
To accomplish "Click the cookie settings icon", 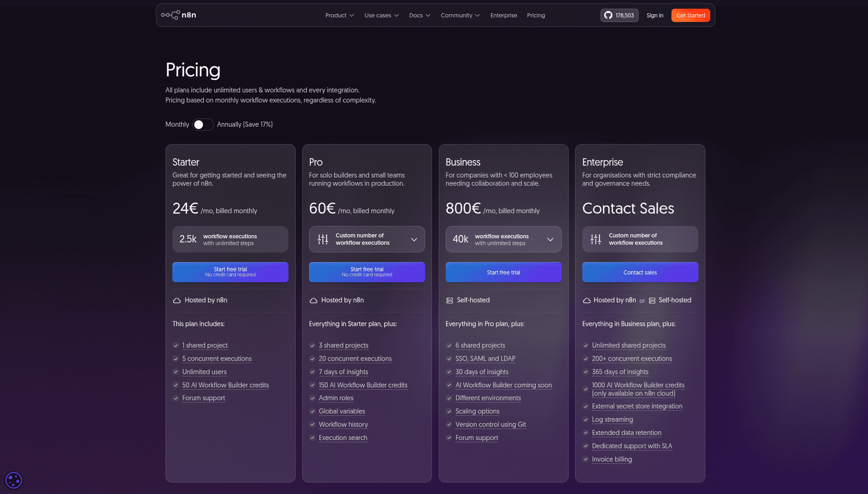I will click(x=13, y=480).
